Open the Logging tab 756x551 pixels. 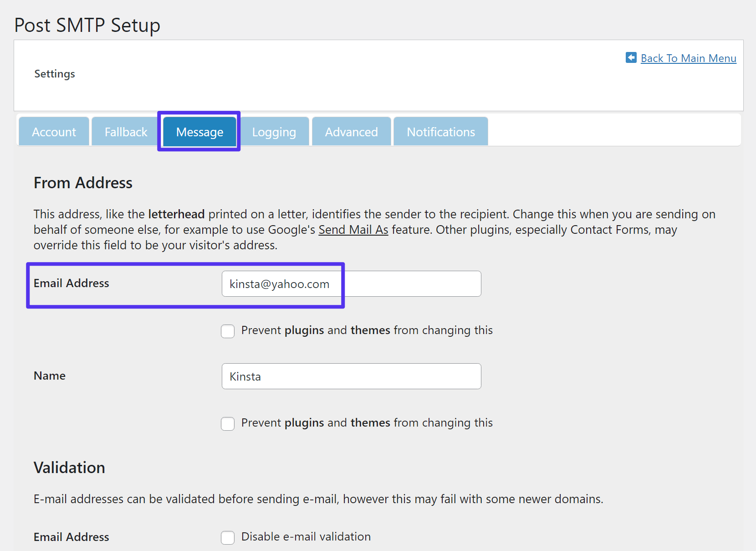coord(274,132)
